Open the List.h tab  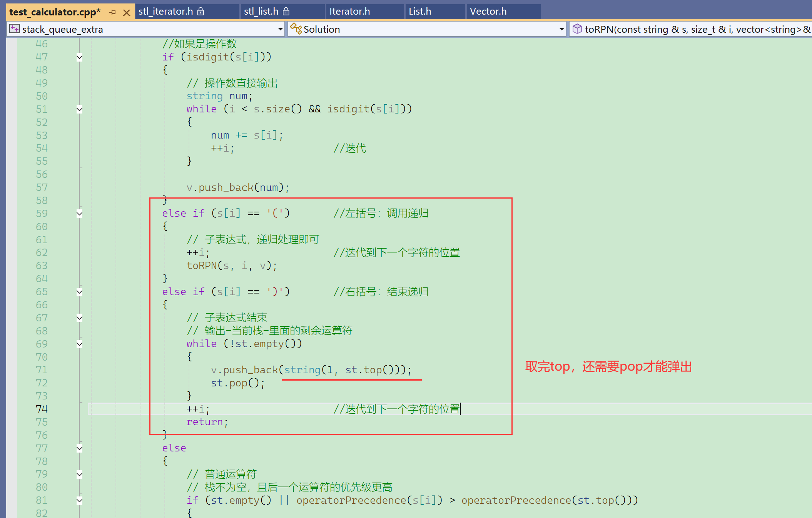click(x=420, y=12)
